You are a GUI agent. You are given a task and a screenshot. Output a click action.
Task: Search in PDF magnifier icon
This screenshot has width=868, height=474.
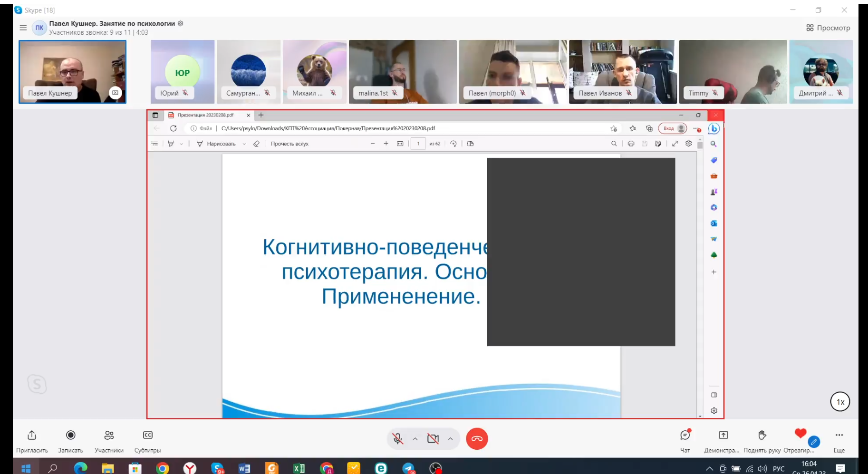click(x=614, y=144)
